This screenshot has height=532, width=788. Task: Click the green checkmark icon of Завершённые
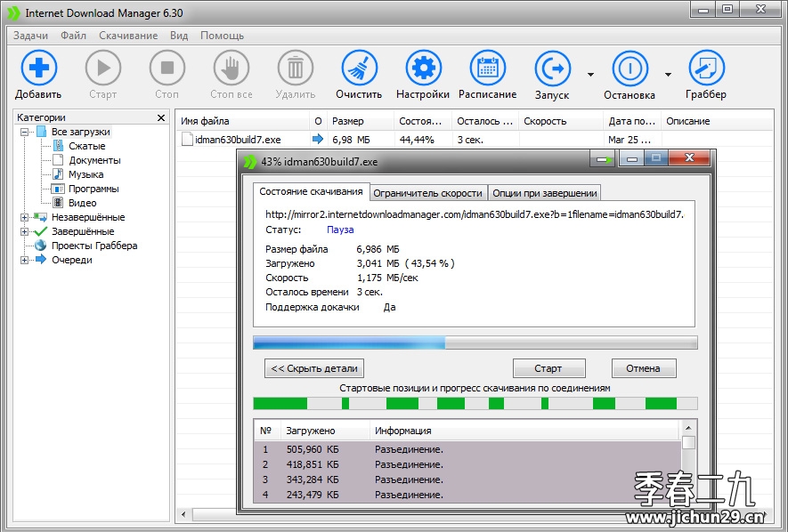click(x=40, y=231)
